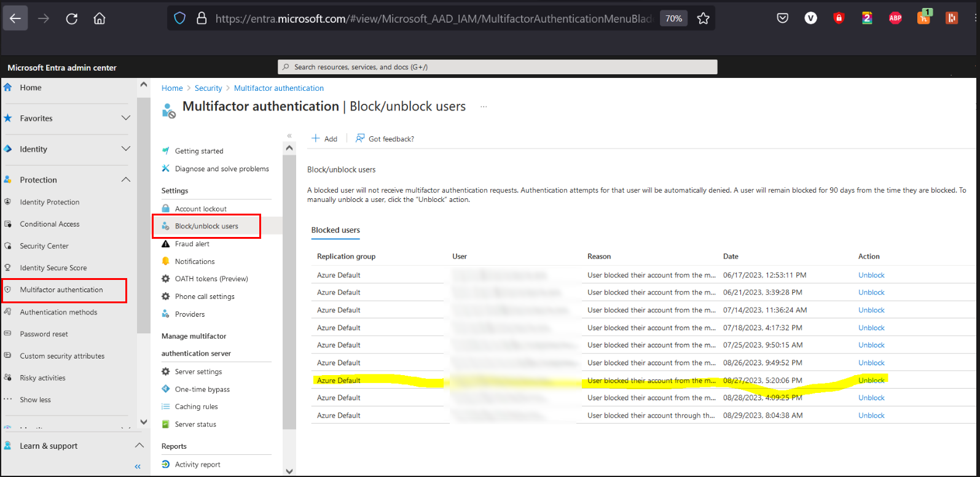Open the Activity report menu item
Image resolution: width=980 pixels, height=477 pixels.
coord(198,465)
